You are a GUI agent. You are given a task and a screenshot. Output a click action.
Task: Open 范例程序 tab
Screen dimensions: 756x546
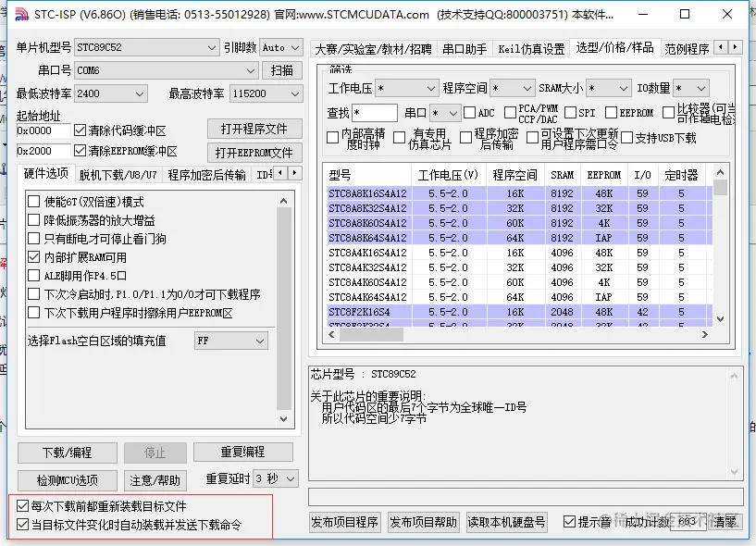pyautogui.click(x=687, y=49)
